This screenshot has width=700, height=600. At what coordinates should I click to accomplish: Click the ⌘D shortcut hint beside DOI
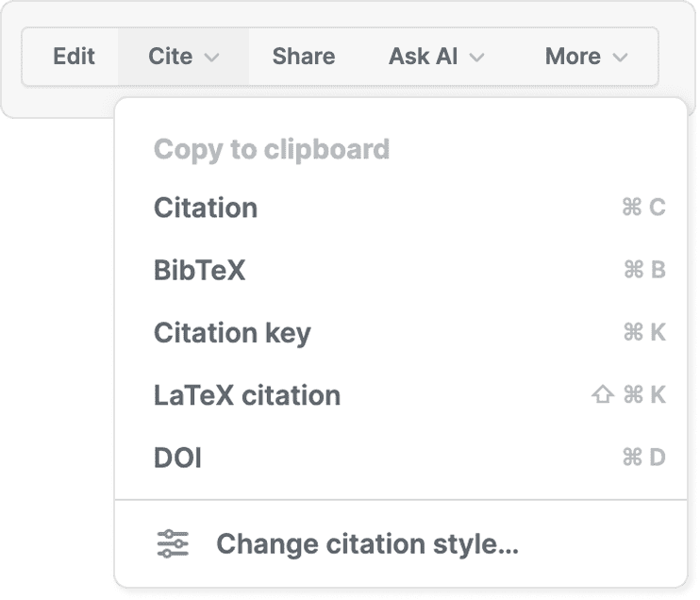tap(644, 458)
